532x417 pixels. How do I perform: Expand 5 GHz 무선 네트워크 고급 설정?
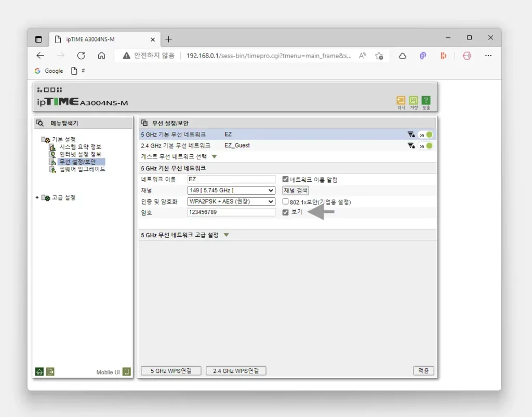click(226, 235)
